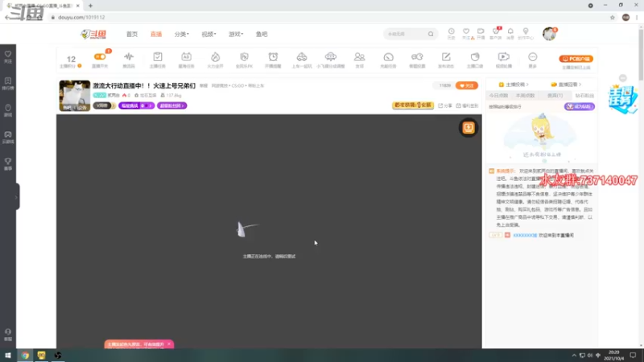Switch to 钻石粉丝 ranking tab
Image resolution: width=644 pixels, height=362 pixels.
tap(584, 95)
